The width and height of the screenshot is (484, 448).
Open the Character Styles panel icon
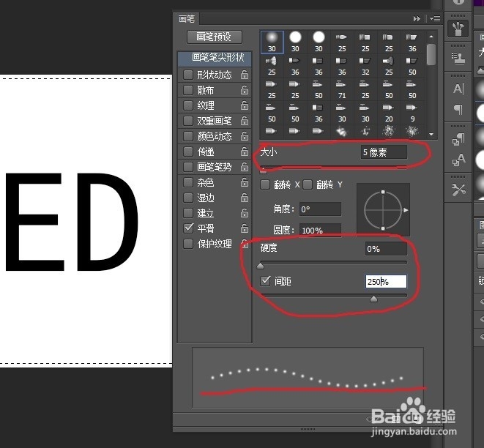pos(458,160)
